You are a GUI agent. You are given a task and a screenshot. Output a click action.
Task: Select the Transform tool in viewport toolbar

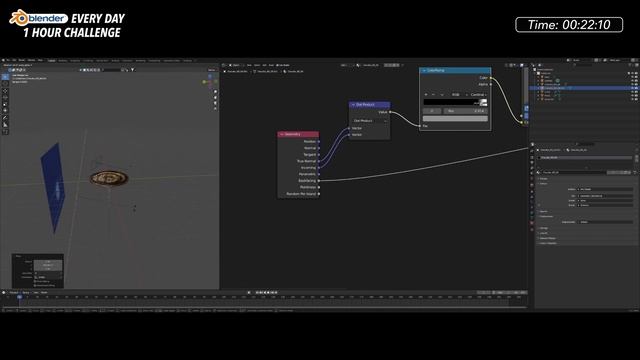coord(5,111)
